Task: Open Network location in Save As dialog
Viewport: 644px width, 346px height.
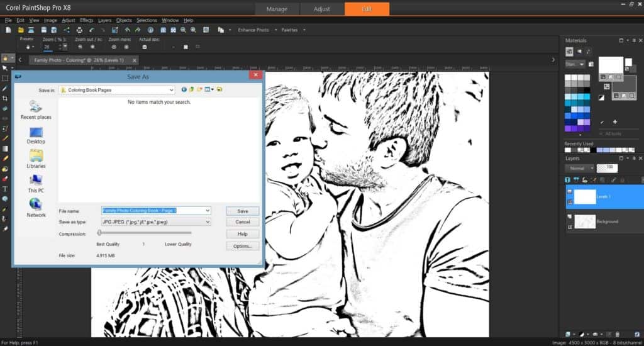Action: (36, 207)
